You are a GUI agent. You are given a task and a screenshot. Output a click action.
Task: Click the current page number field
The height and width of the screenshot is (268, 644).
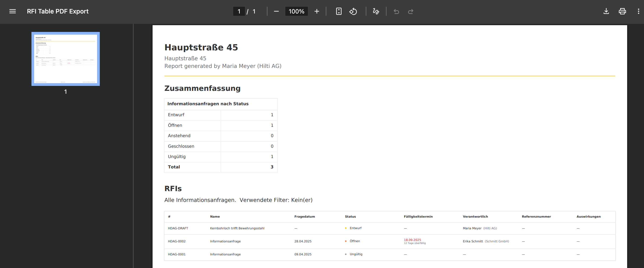pos(239,11)
